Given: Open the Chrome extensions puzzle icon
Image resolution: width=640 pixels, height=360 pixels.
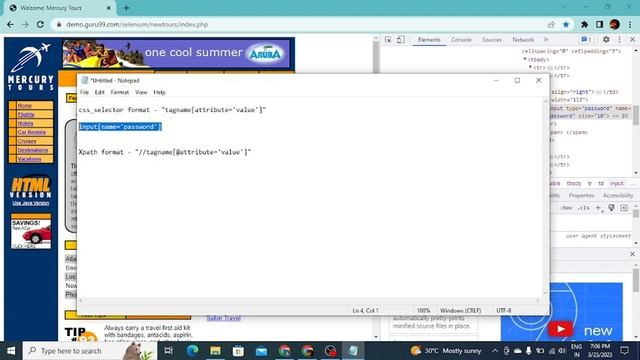Looking at the screenshot, I should (584, 24).
